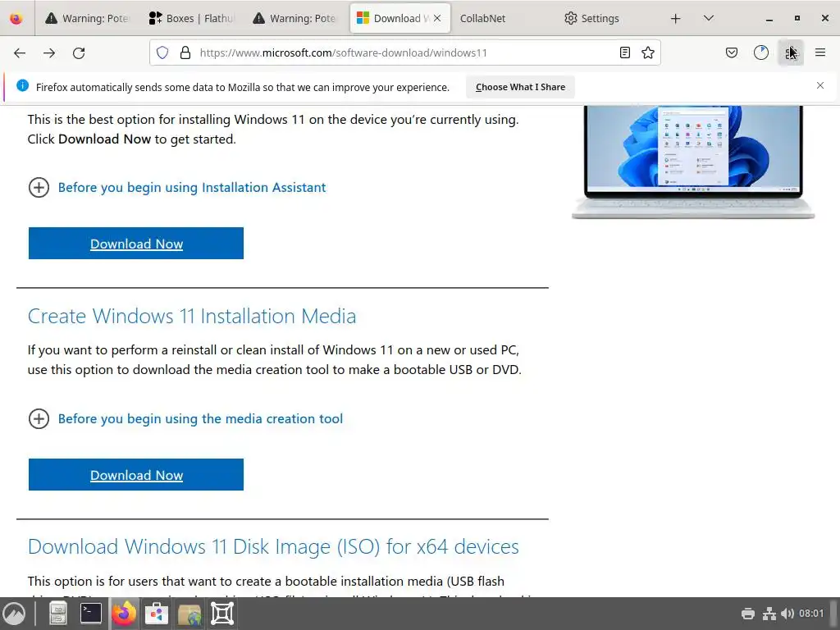Click the URL address field

[405, 52]
